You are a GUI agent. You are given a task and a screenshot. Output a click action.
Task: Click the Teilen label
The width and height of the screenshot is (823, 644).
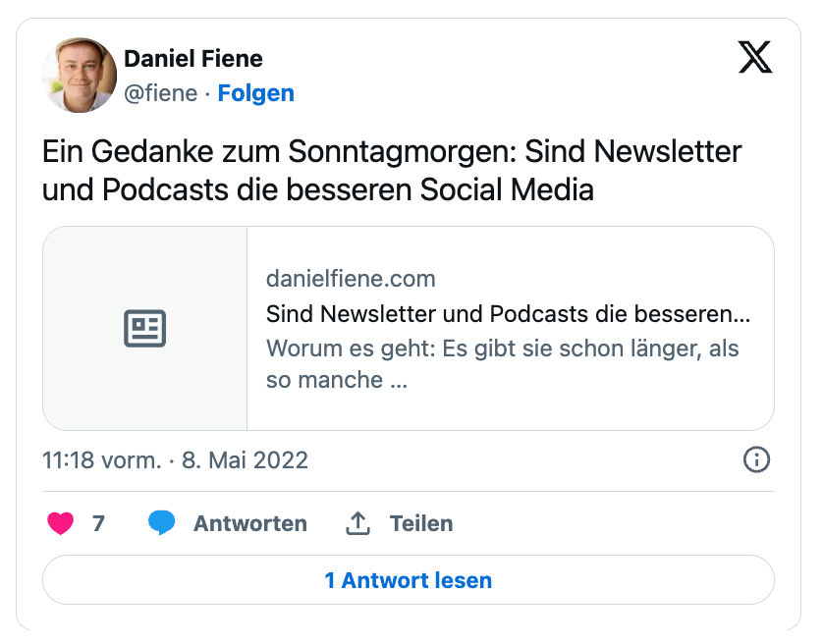[421, 523]
